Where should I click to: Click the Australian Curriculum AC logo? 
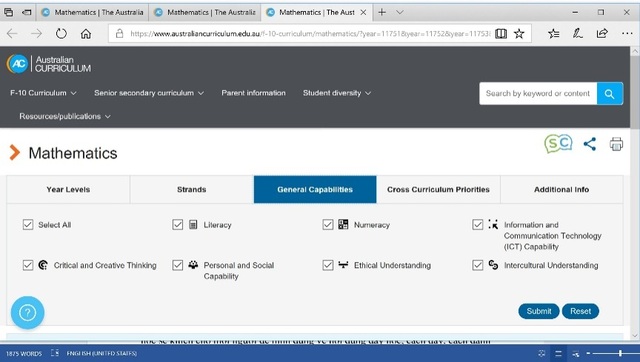[49, 64]
